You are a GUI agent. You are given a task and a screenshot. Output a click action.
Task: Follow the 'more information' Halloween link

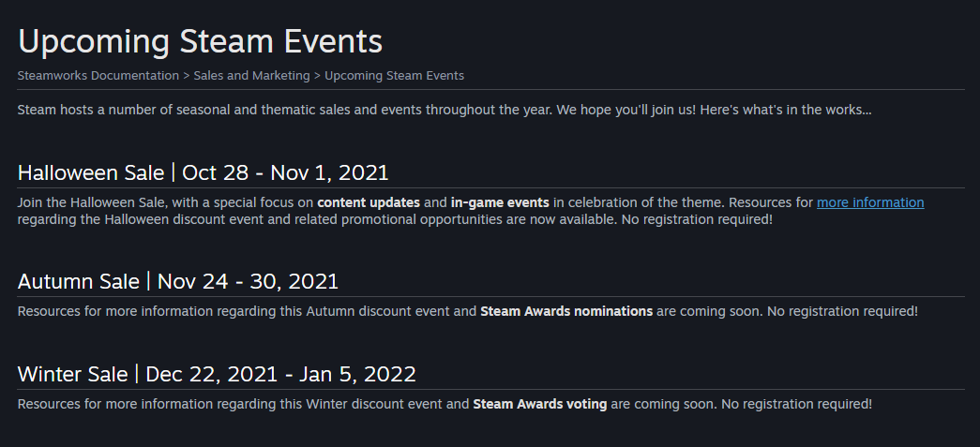tap(870, 203)
